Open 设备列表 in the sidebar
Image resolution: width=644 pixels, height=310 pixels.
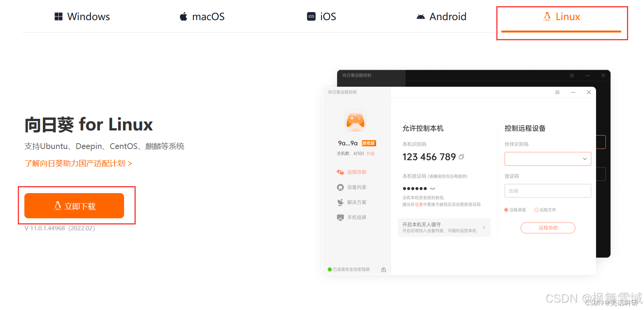(351, 187)
